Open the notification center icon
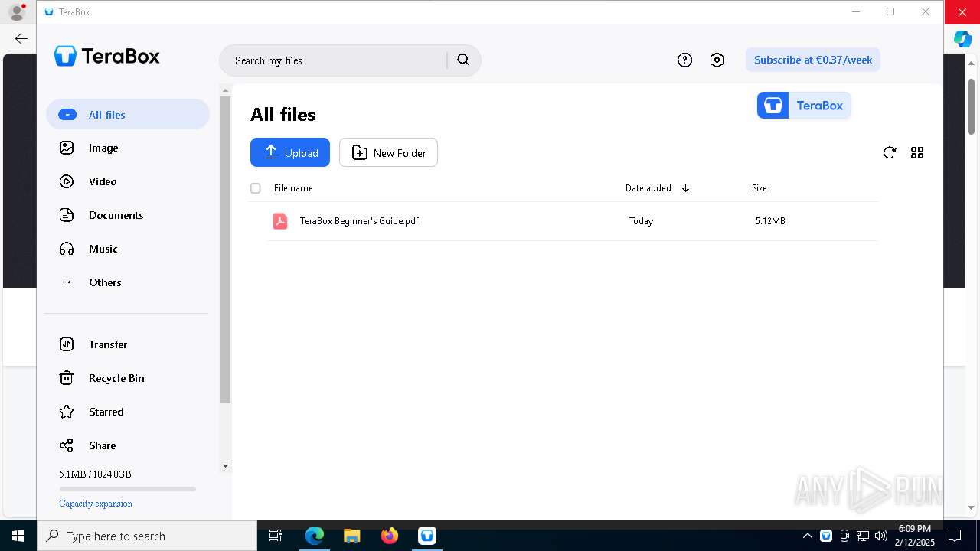 point(955,536)
